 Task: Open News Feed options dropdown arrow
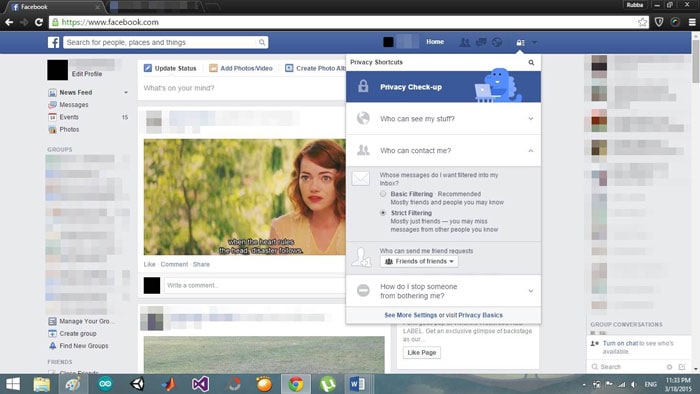click(126, 92)
